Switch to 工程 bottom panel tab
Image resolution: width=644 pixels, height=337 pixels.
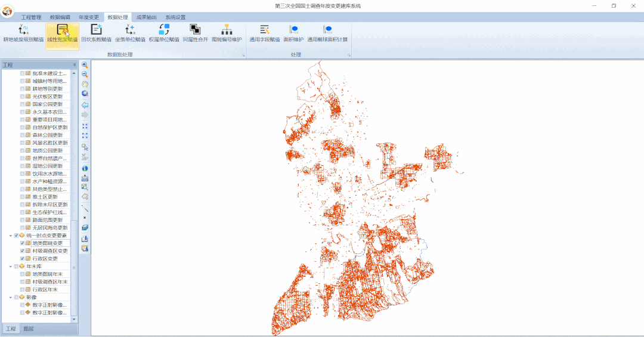(x=11, y=329)
